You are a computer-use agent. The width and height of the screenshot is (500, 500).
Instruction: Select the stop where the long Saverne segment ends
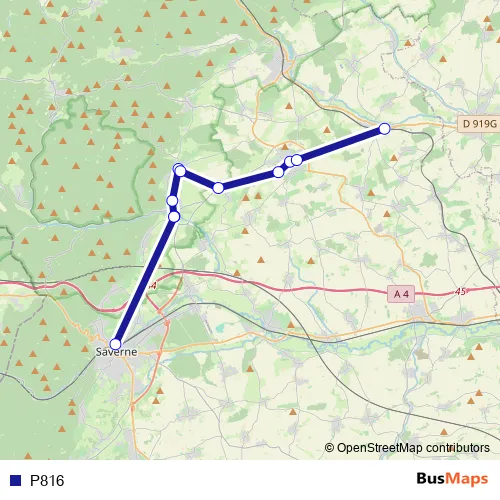[174, 217]
